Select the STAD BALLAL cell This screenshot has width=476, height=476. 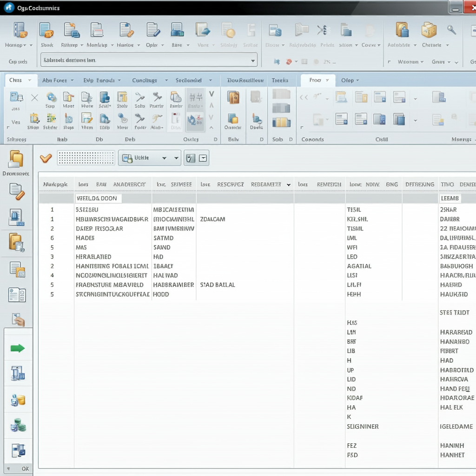pos(218,285)
